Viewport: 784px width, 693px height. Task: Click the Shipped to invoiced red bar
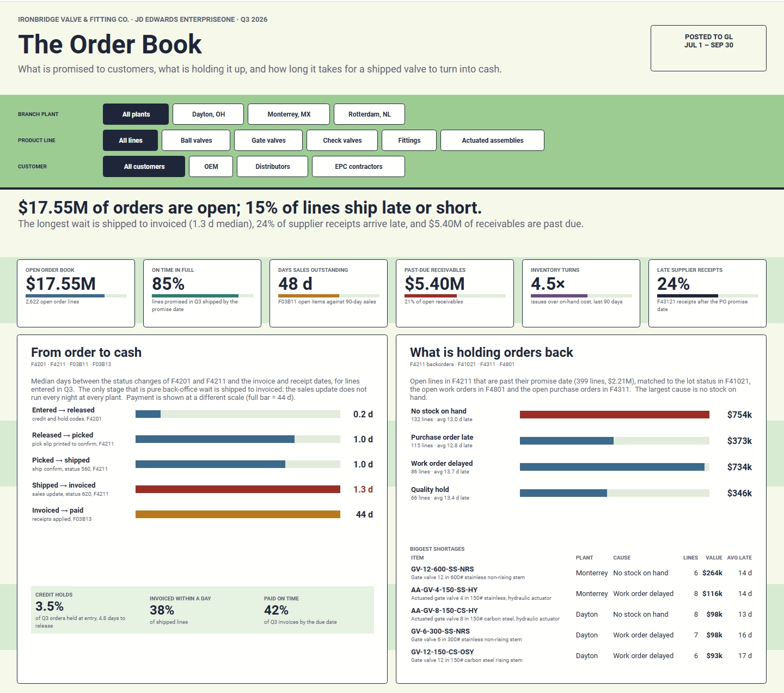[238, 489]
